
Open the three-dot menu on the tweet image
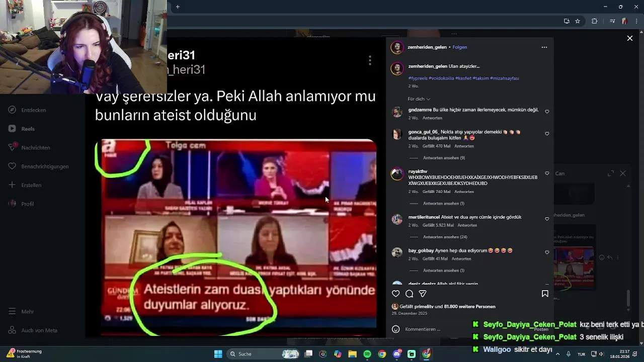coord(370,60)
